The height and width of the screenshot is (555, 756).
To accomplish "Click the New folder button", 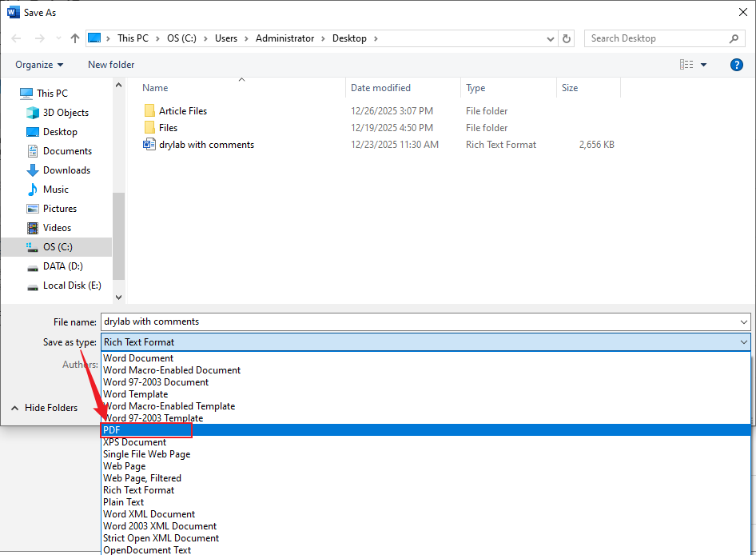I will tap(110, 65).
